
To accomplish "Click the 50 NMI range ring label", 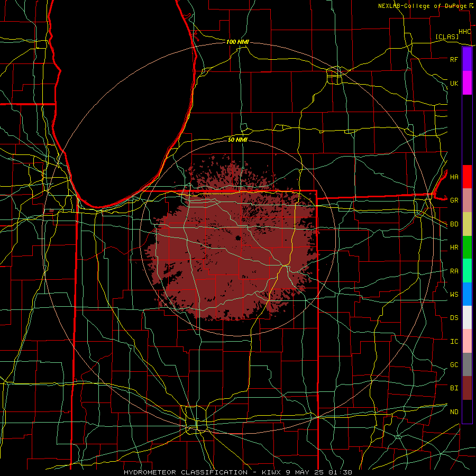I will point(237,140).
